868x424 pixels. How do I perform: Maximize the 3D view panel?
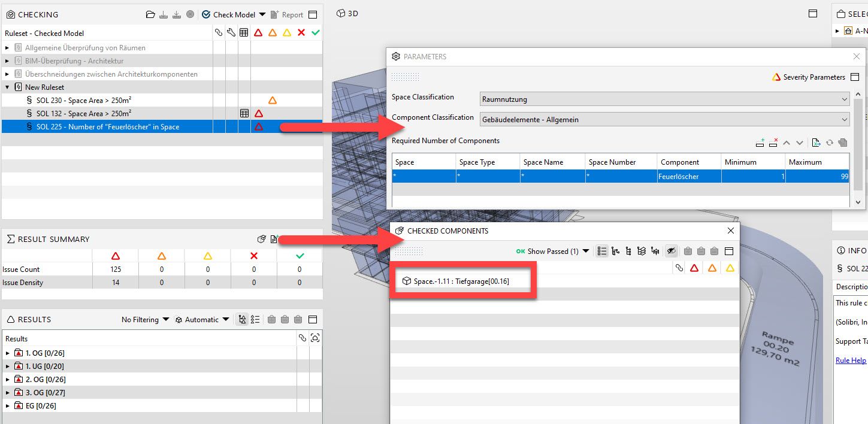tap(813, 13)
